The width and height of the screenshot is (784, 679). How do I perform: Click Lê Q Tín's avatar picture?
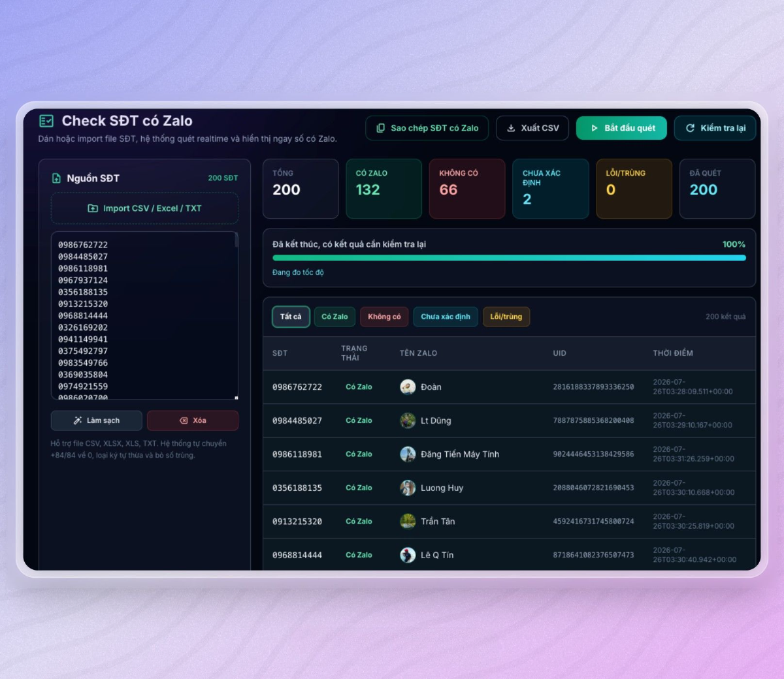[x=408, y=555]
